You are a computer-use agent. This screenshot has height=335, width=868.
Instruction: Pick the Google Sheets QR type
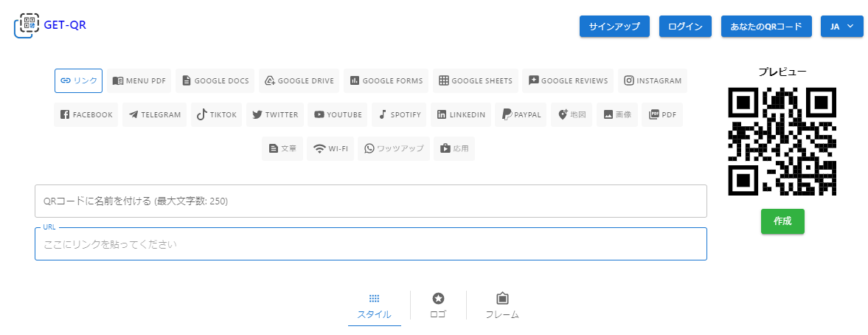[x=475, y=80]
